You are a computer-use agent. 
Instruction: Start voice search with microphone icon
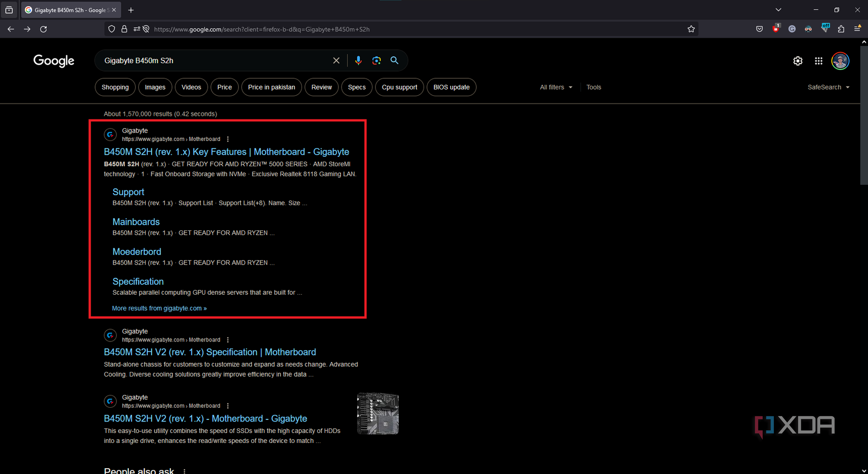tap(358, 60)
